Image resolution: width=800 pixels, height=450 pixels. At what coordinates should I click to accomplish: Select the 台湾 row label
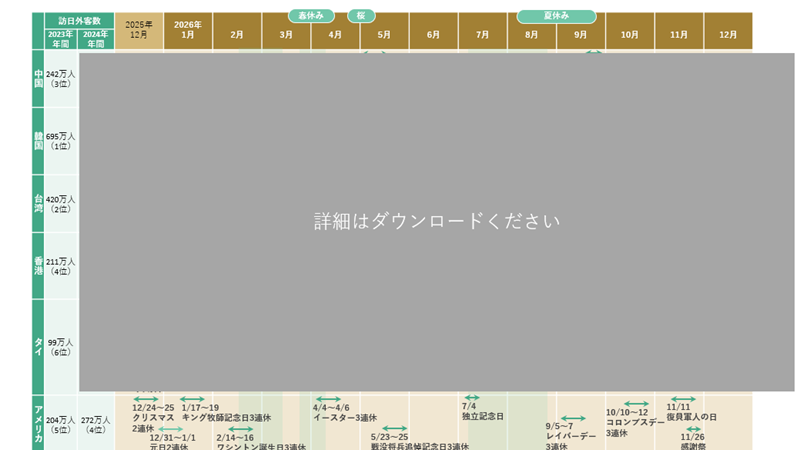point(38,203)
